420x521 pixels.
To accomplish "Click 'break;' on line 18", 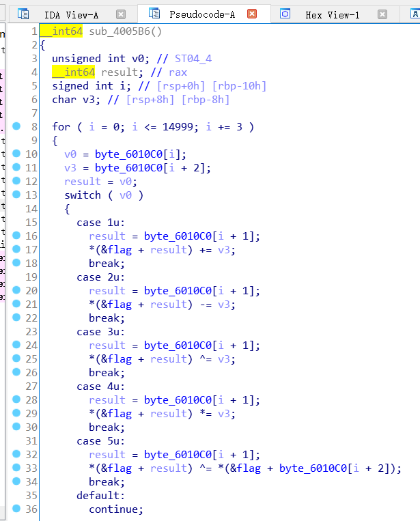I will [107, 264].
